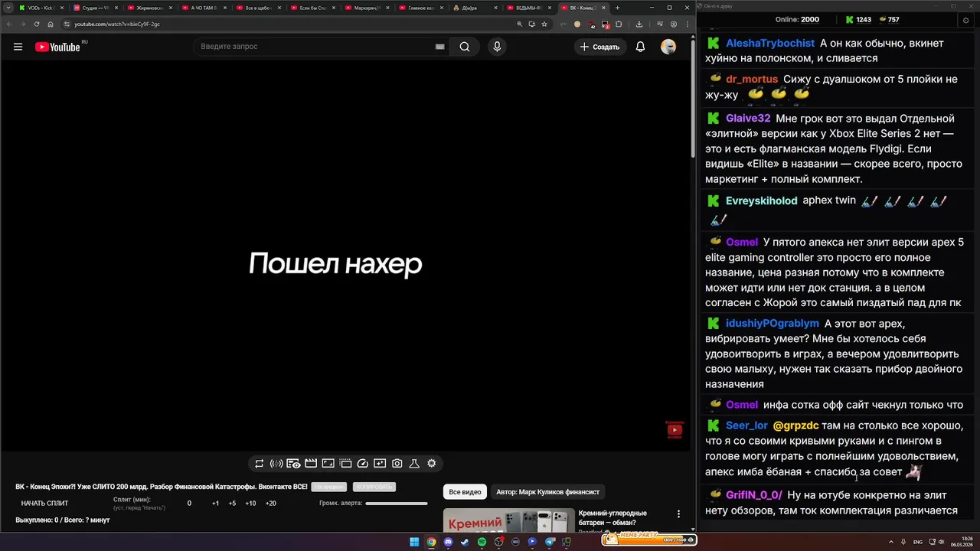
Task: Adjust the Громк. алерта volume slider
Action: (x=397, y=504)
